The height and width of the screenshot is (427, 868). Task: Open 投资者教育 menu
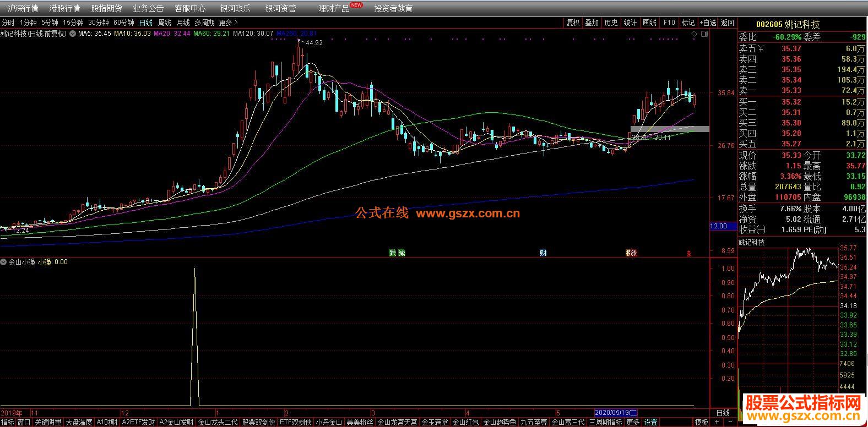393,8
